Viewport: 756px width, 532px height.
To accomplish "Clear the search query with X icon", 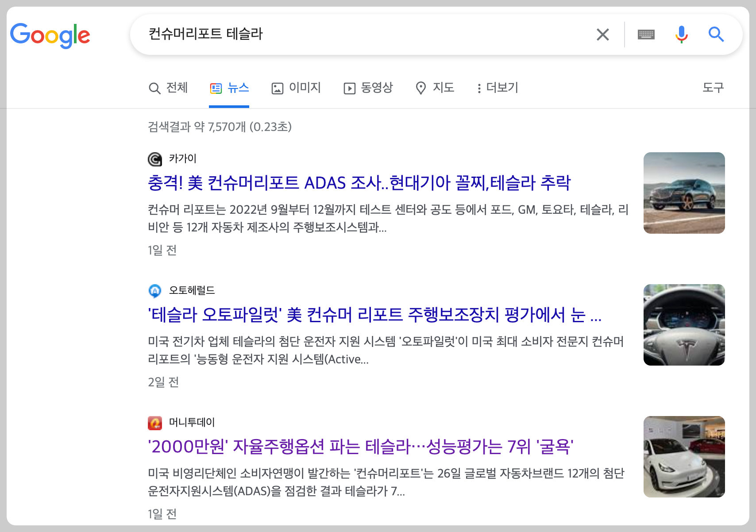I will [x=602, y=35].
